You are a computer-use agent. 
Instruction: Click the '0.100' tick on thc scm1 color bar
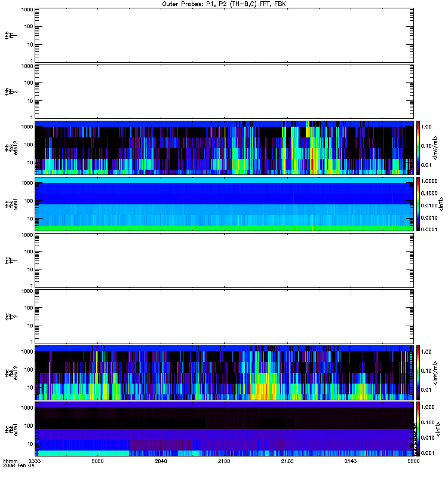428,422
